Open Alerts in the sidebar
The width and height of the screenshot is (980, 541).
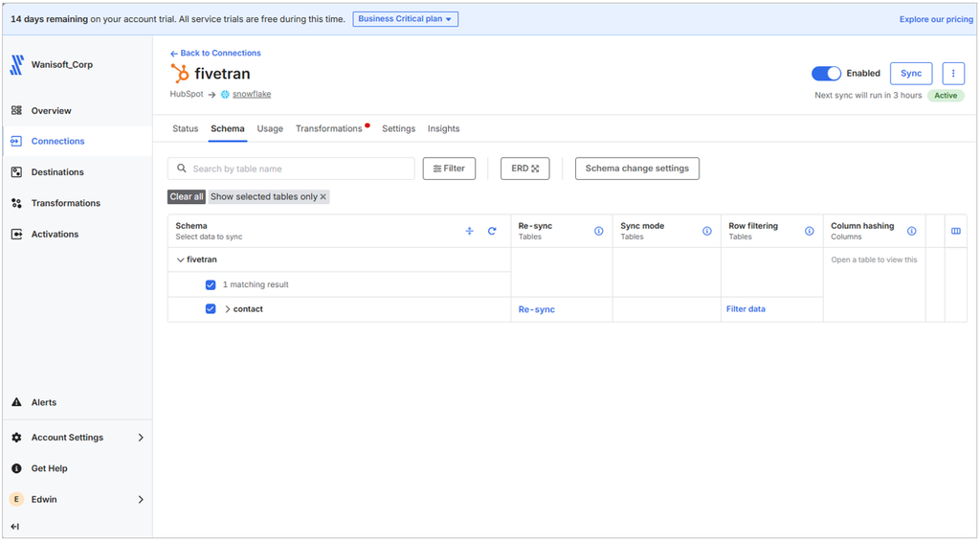pos(44,402)
